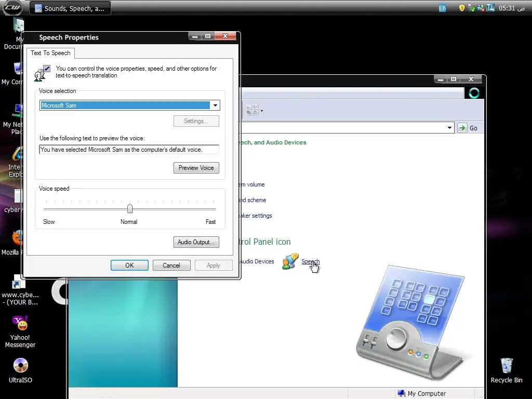Click the throbber logo in Control Panel window
Viewport: 532px width, 399px height.
[474, 93]
